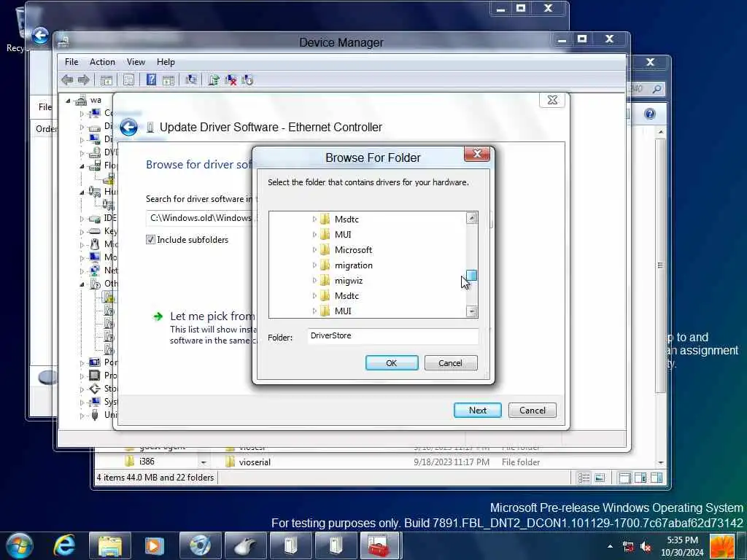This screenshot has height=560, width=747.
Task: Click the action pane toolbar icon beside Help
Action: coord(169,80)
